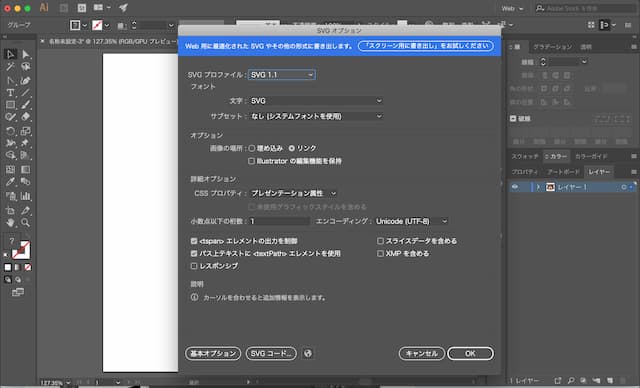Select the 埋め込み image location radio
The width and height of the screenshot is (640, 388).
point(252,148)
